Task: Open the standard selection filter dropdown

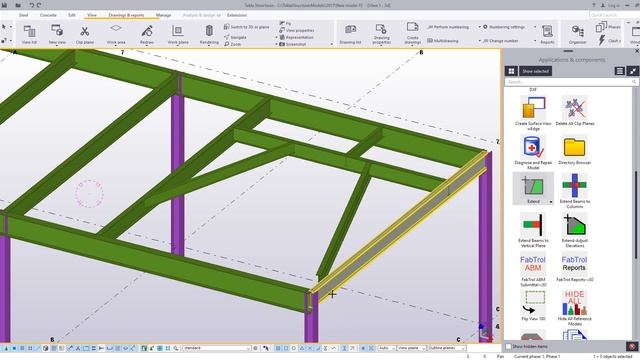Action: 216,348
